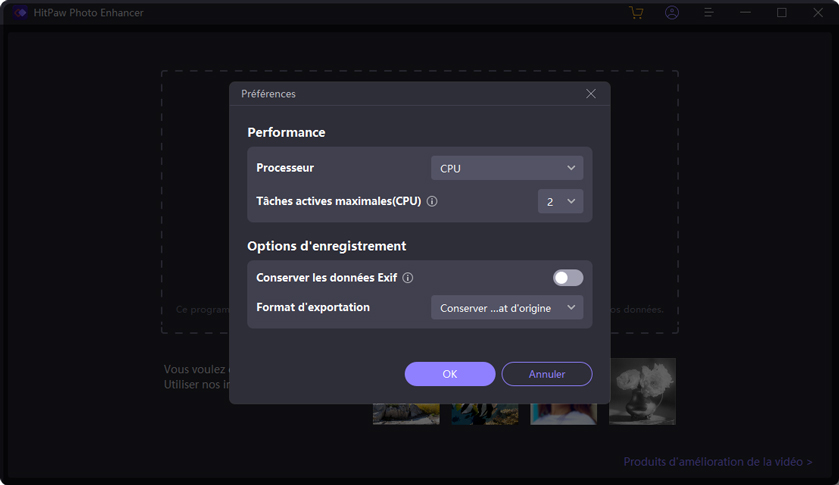The height and width of the screenshot is (485, 839).
Task: Click info icon next to Conserver les données Exif
Action: [408, 278]
